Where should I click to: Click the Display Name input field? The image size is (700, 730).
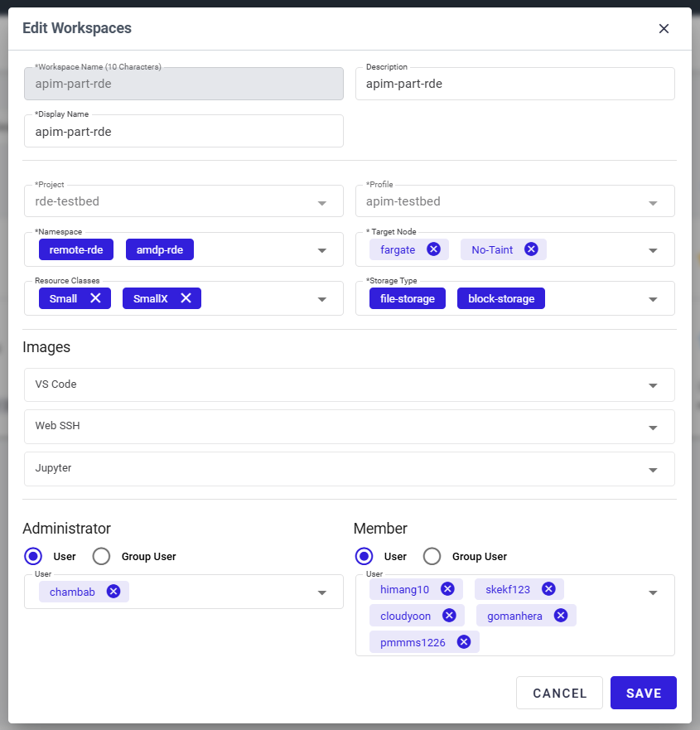[184, 131]
